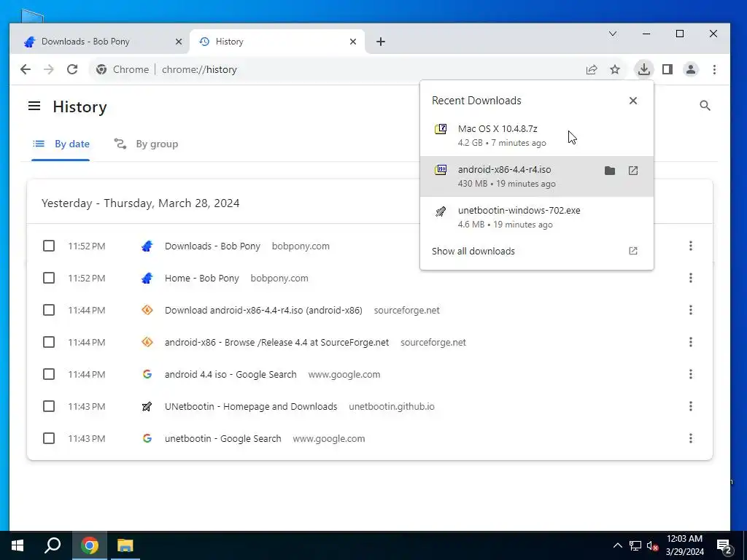The height and width of the screenshot is (560, 747).
Task: Open actions menu for android 4.4 iso search
Action: (x=690, y=374)
